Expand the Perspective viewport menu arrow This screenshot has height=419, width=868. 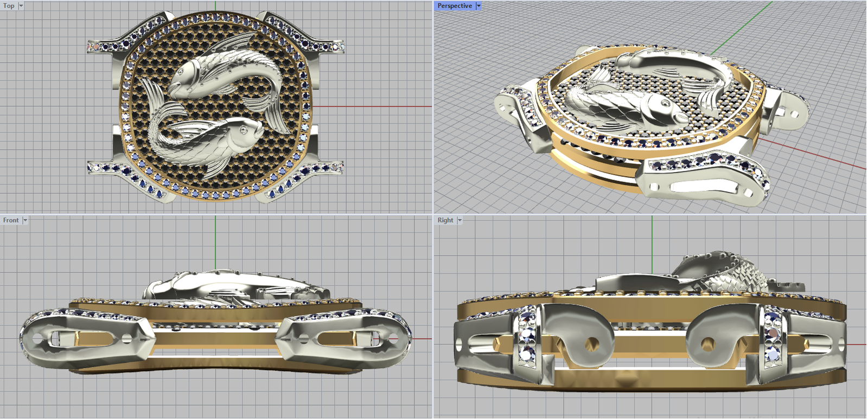click(478, 6)
